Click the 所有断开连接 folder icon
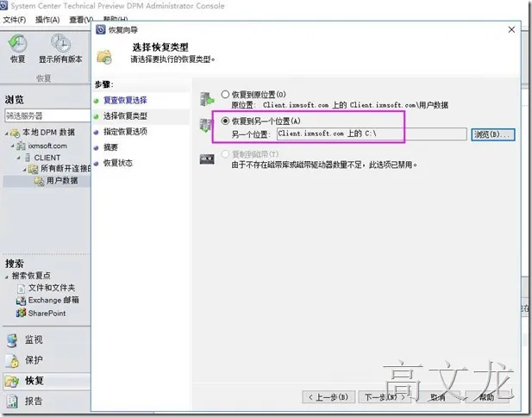 pos(33,169)
